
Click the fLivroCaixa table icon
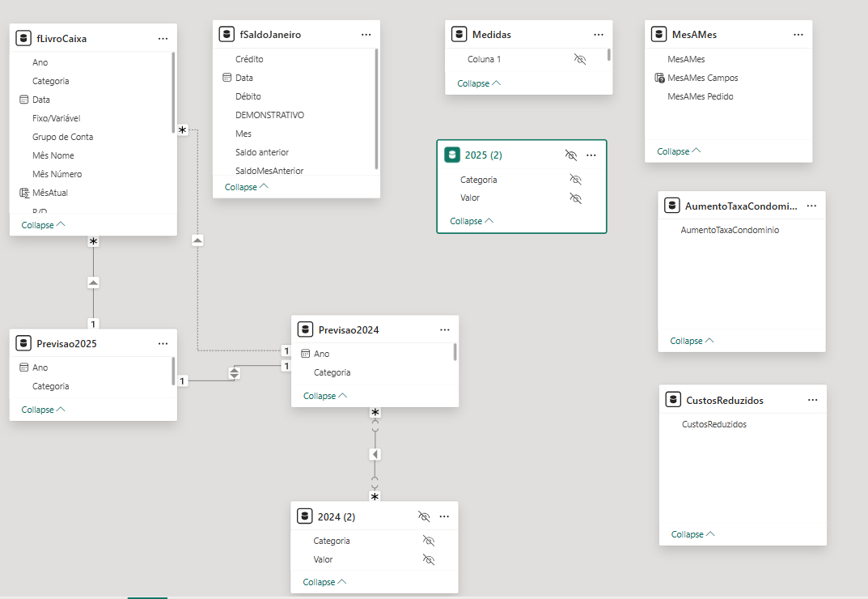coord(23,38)
